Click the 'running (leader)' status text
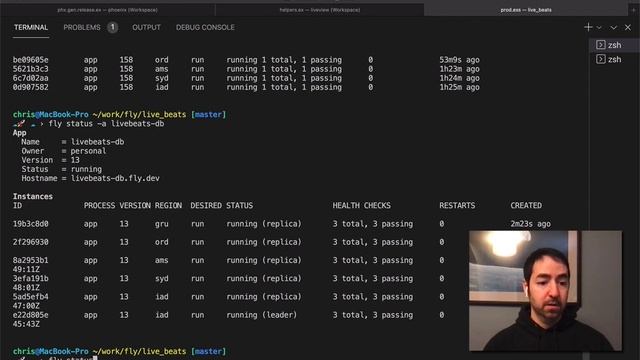This screenshot has height=360, width=640. [262, 315]
